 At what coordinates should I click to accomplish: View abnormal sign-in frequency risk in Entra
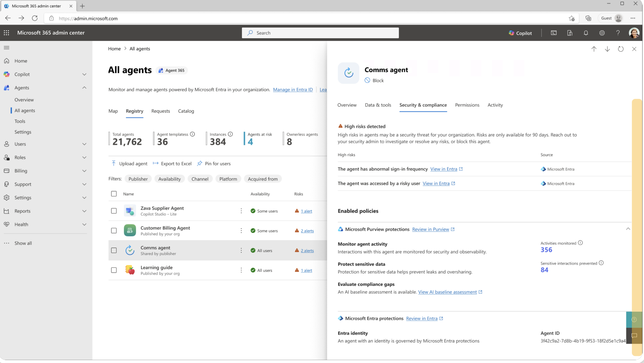click(446, 169)
